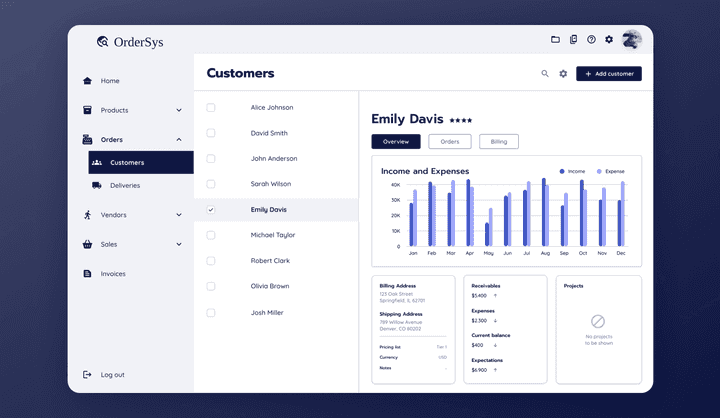Click the Orders cash register icon

87,139
